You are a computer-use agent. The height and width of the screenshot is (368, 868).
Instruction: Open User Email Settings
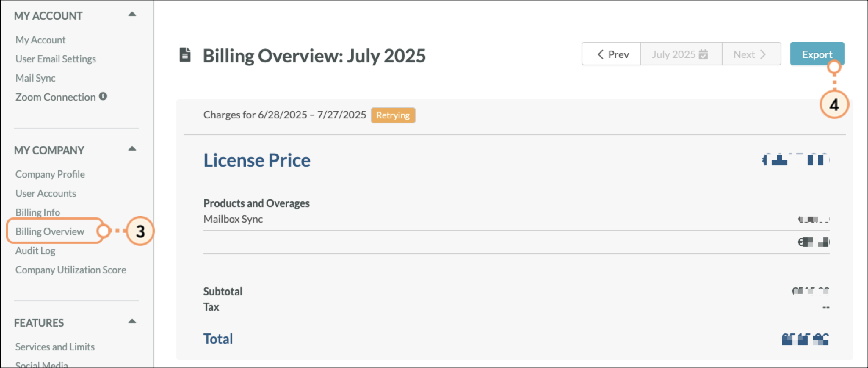55,59
